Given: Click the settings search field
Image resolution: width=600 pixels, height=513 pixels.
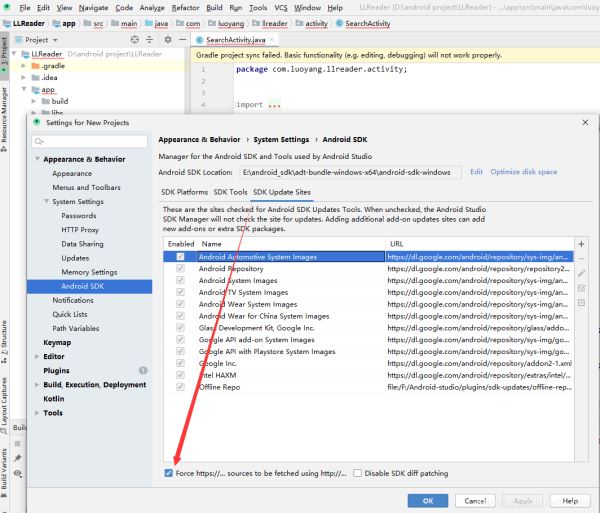Looking at the screenshot, I should coord(90,141).
